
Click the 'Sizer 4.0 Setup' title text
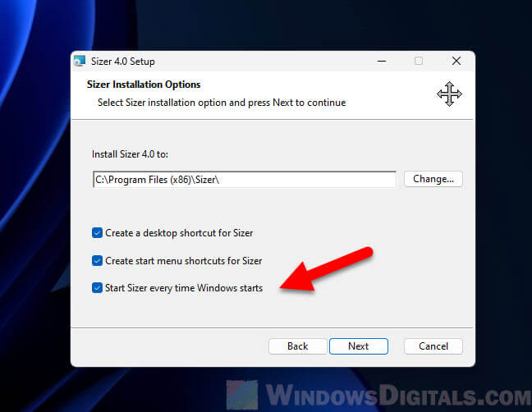tap(123, 62)
